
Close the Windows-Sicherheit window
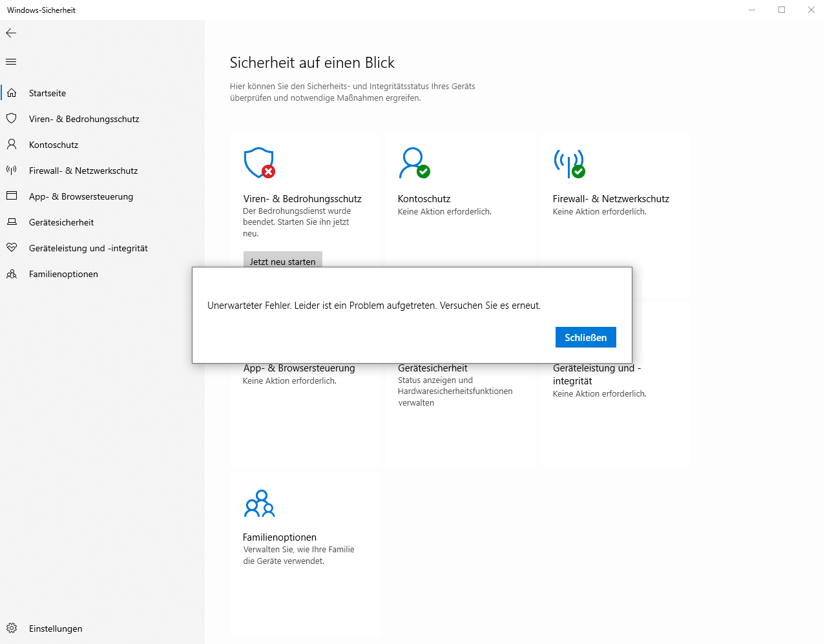[811, 10]
